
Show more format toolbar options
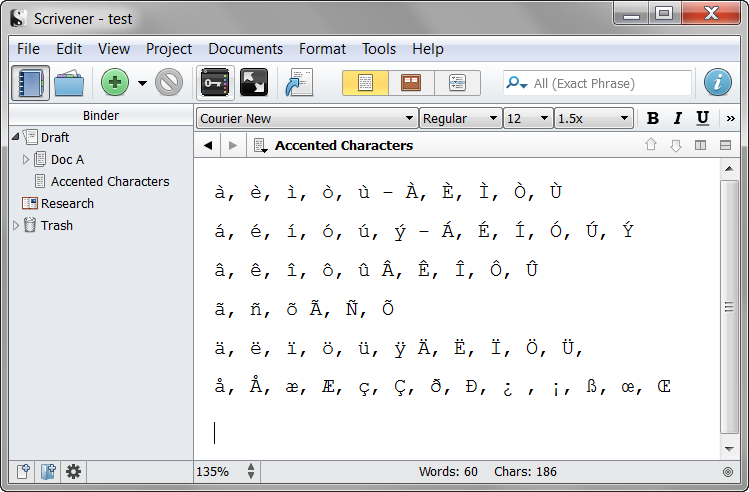[x=730, y=118]
